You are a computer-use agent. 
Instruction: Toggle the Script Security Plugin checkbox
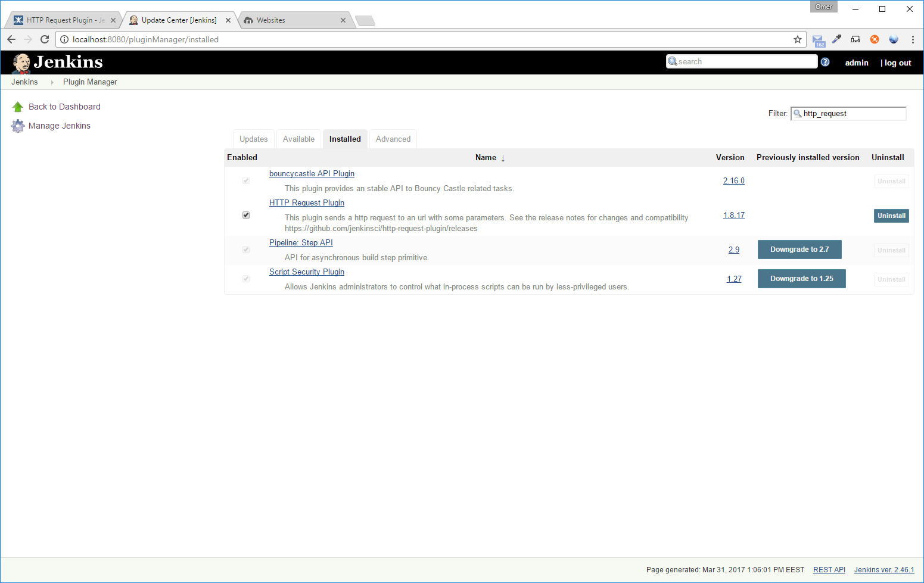coord(245,279)
